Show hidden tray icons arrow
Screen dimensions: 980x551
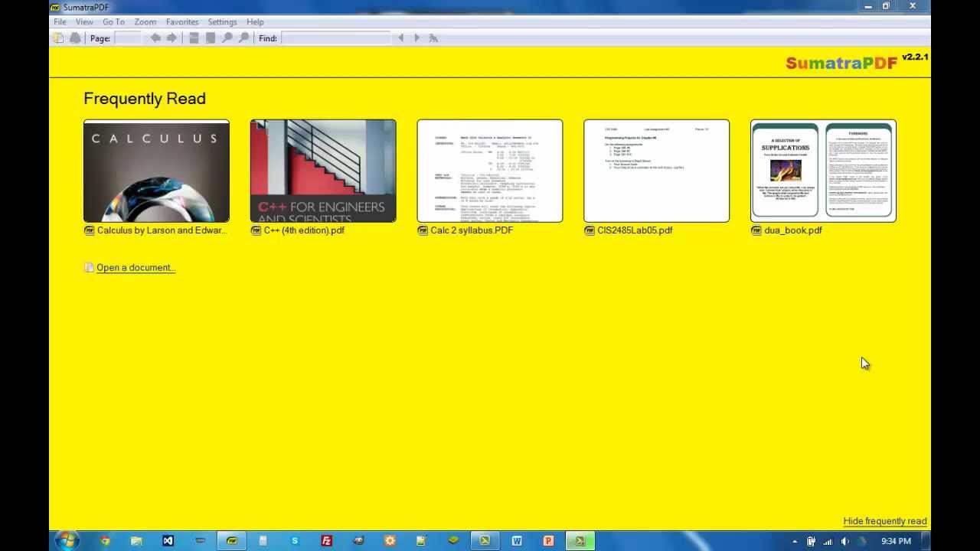794,542
